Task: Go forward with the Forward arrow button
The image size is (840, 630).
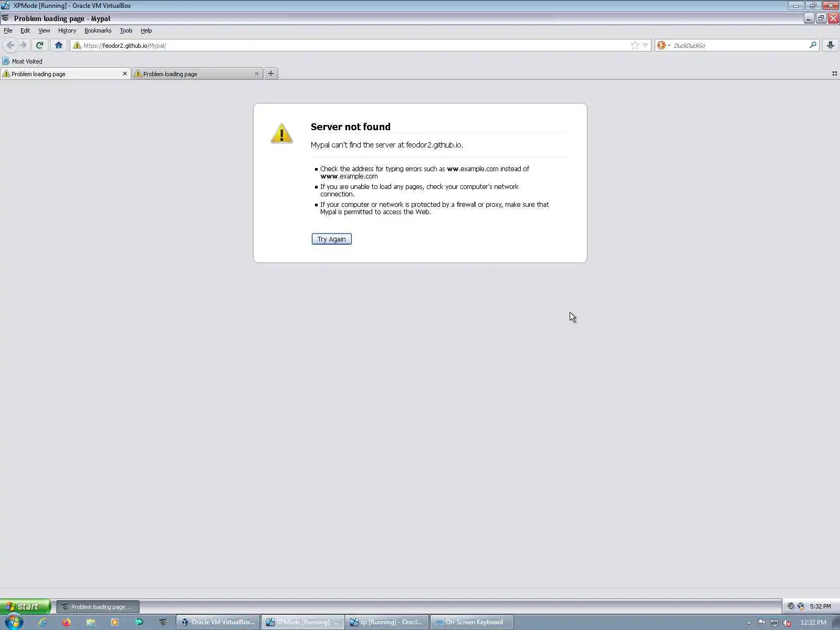Action: 23,45
